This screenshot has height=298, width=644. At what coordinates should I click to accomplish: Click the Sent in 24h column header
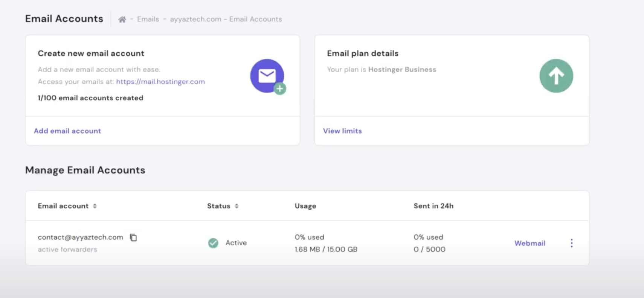[433, 206]
